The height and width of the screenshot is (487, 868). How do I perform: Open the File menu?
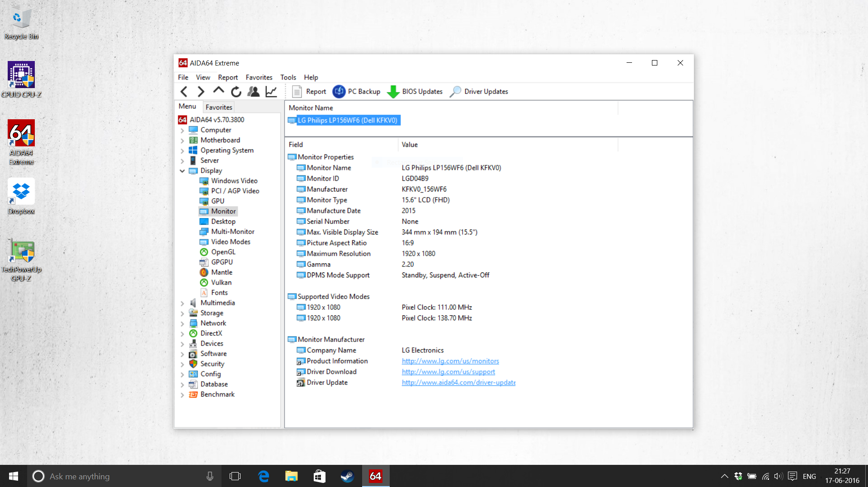[x=183, y=77]
